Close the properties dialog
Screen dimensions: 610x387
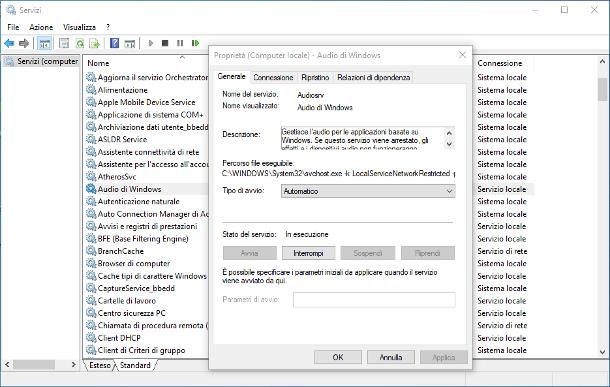(462, 55)
